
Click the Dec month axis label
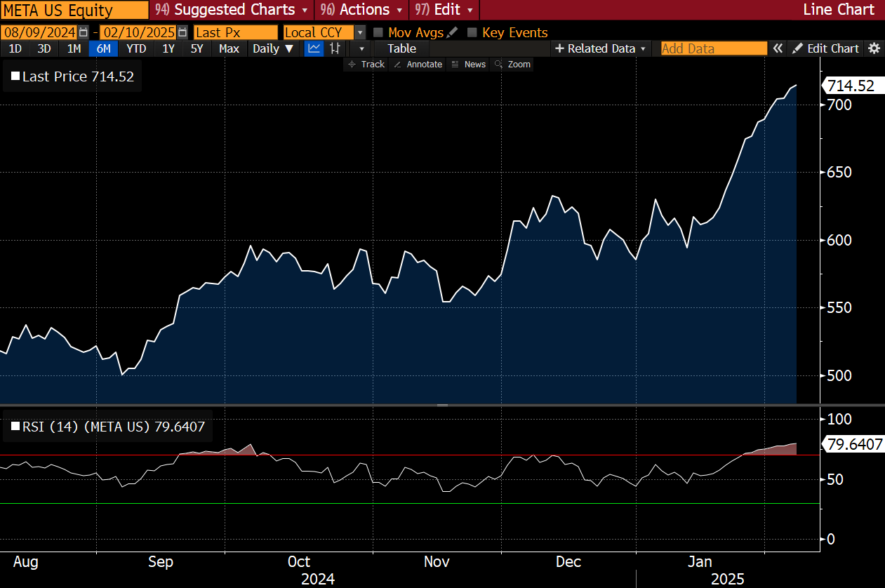(x=568, y=562)
